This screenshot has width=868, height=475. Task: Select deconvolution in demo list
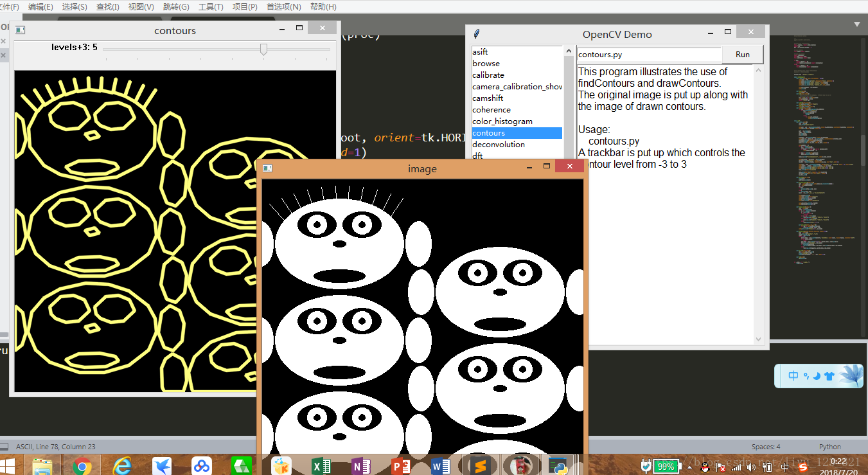pos(517,145)
